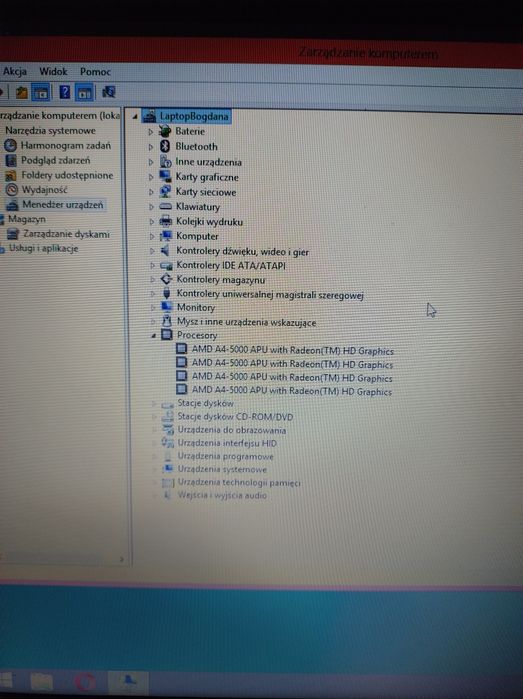This screenshot has width=523, height=699.
Task: Select the last AMD A4-5000 APU processor entry
Action: pyautogui.click(x=292, y=391)
